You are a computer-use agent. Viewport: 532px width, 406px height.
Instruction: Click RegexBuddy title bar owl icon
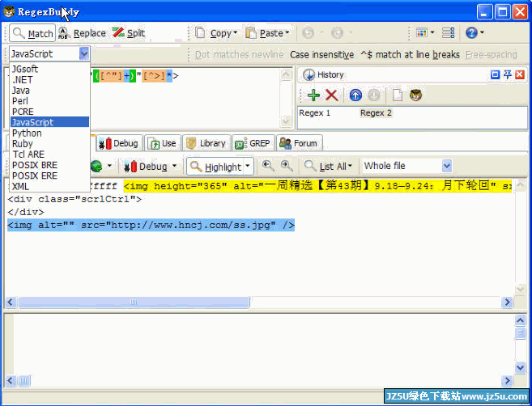[x=10, y=12]
